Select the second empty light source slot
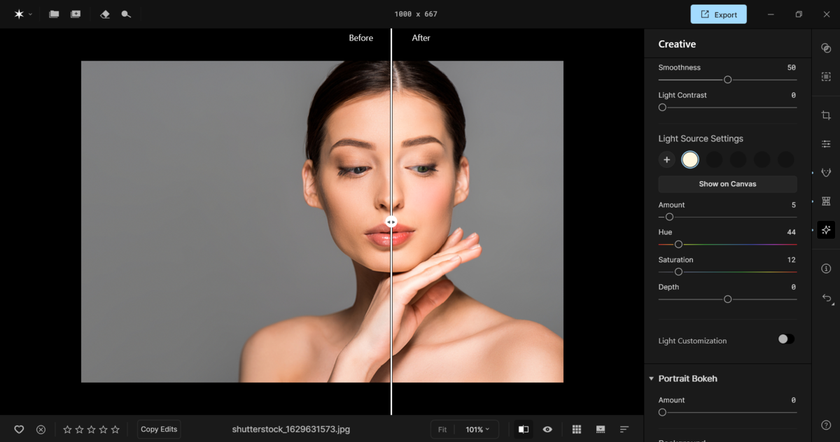 pos(738,160)
